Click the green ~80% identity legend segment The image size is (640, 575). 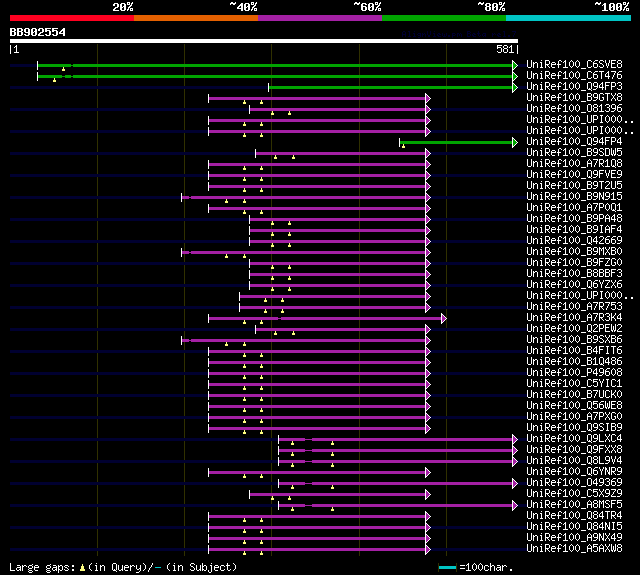[444, 18]
